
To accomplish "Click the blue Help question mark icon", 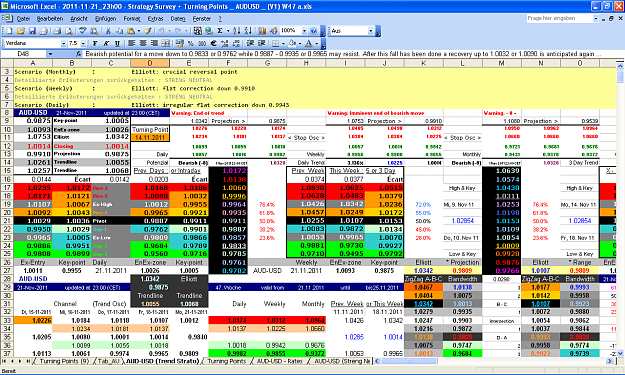I will [313, 31].
